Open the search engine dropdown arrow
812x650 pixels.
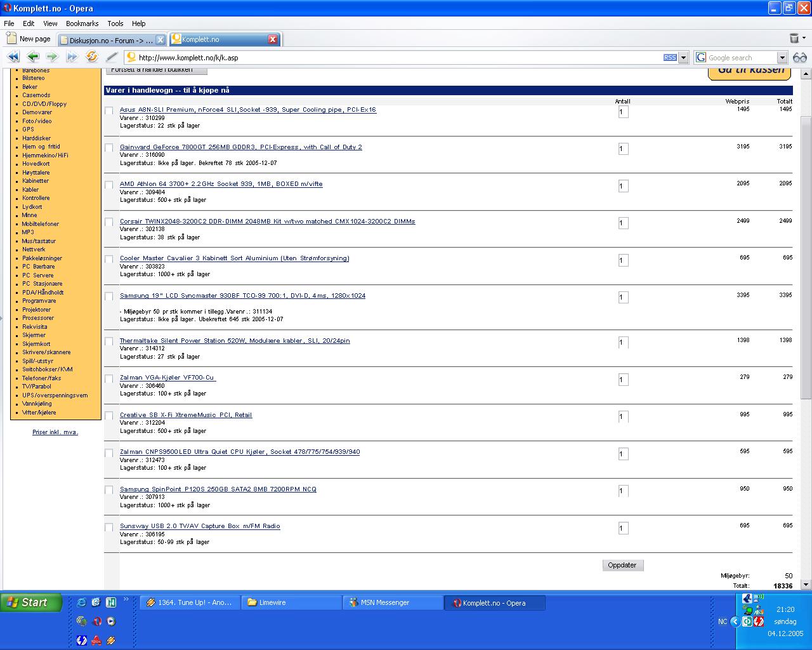tap(782, 58)
